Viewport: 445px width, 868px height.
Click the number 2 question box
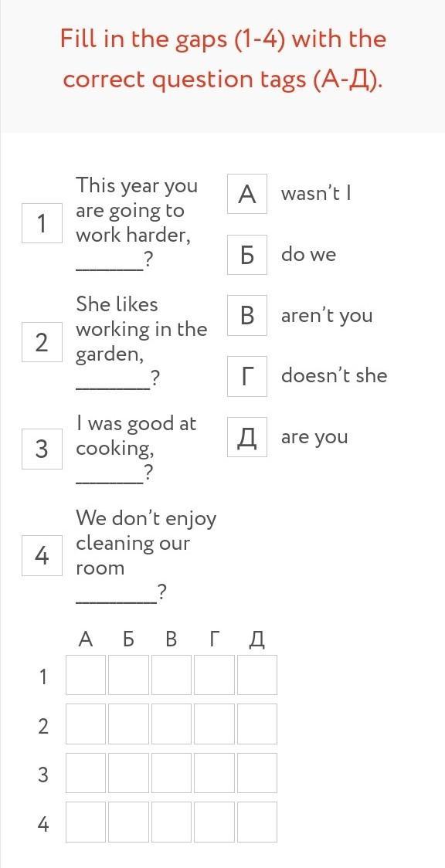(x=42, y=342)
